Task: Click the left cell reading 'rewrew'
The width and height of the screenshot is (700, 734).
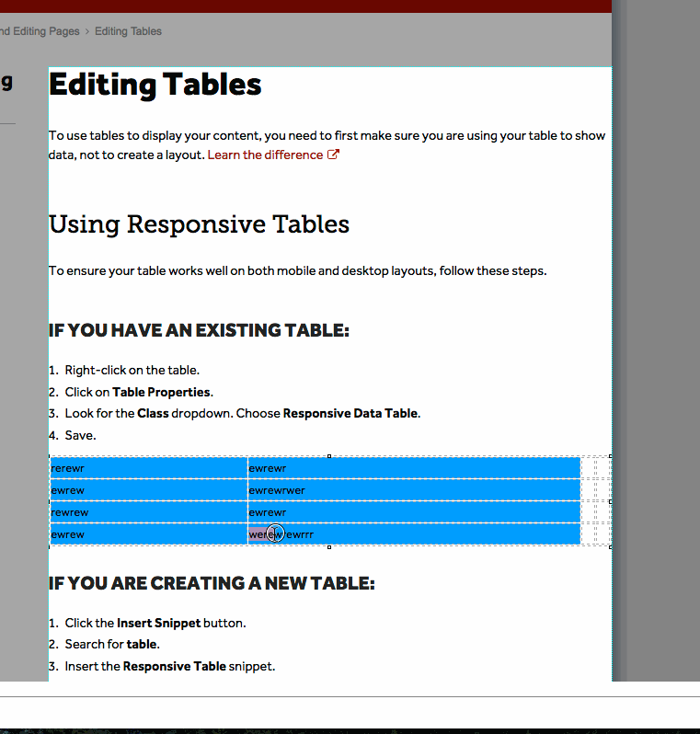Action: point(149,512)
